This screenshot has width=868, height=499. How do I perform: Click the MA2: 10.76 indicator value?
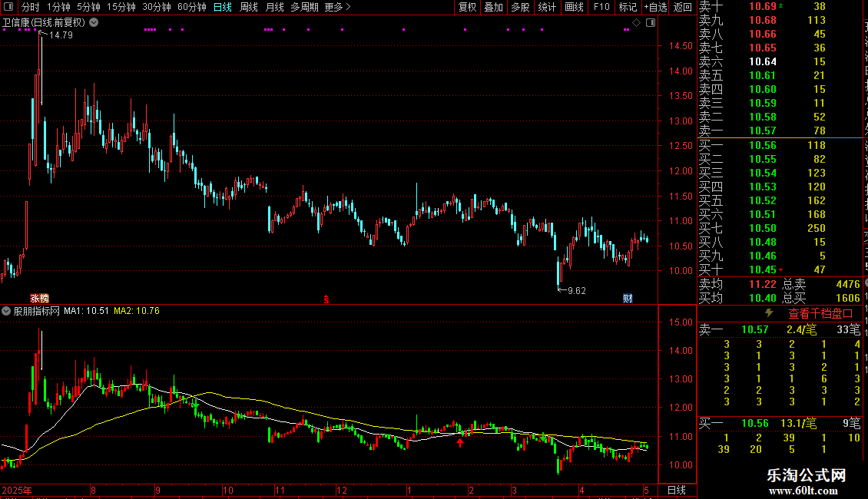(x=137, y=311)
